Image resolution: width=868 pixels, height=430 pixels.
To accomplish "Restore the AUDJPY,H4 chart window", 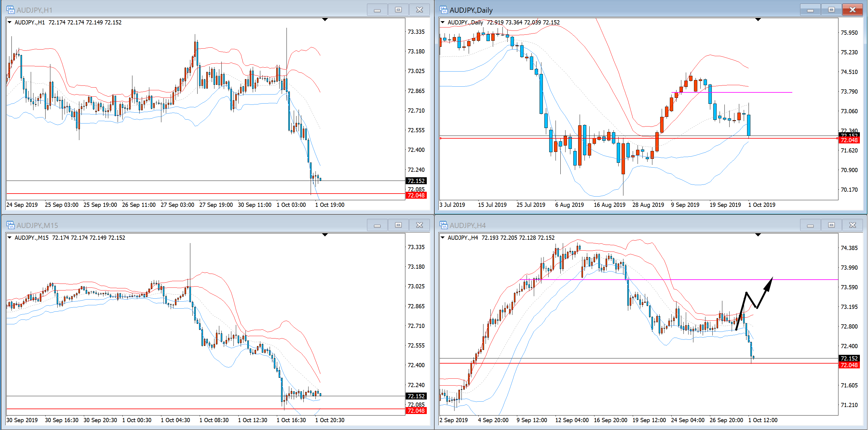I will click(831, 225).
